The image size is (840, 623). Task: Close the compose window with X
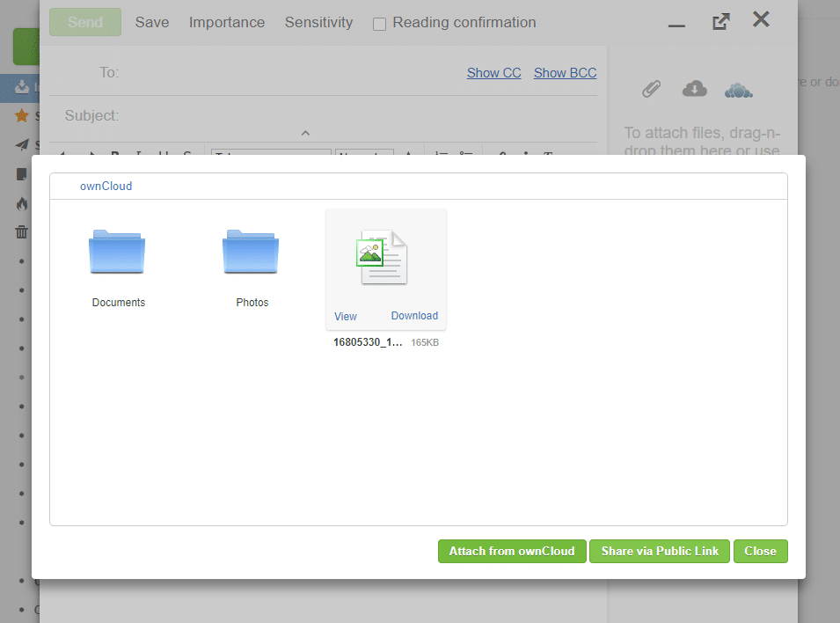[761, 19]
